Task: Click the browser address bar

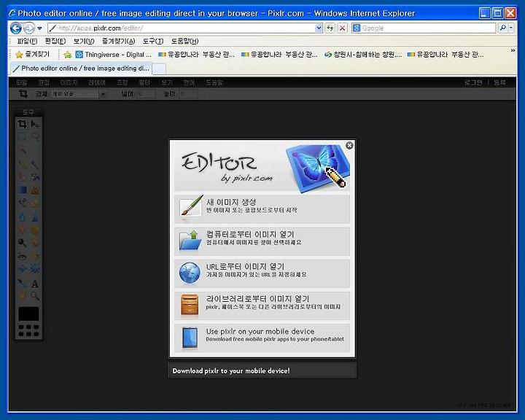Action: coord(181,28)
